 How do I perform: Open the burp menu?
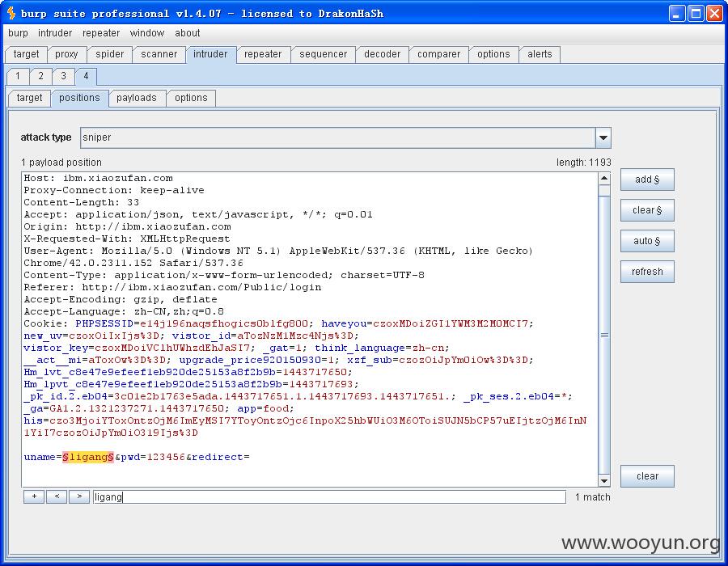tap(18, 33)
